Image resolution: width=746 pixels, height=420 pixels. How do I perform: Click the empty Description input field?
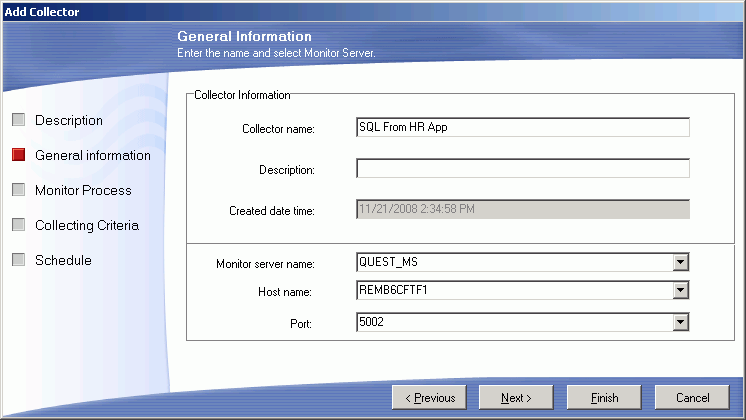pos(523,168)
